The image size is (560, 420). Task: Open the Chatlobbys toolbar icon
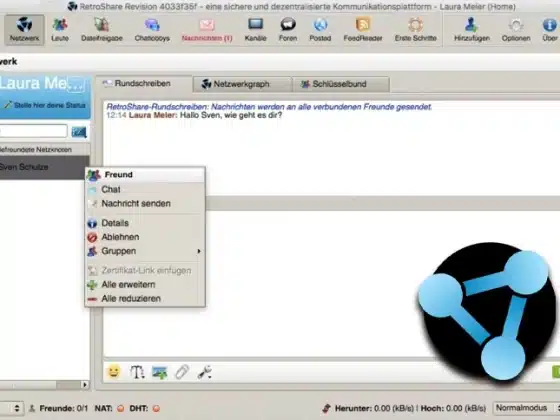tap(152, 30)
